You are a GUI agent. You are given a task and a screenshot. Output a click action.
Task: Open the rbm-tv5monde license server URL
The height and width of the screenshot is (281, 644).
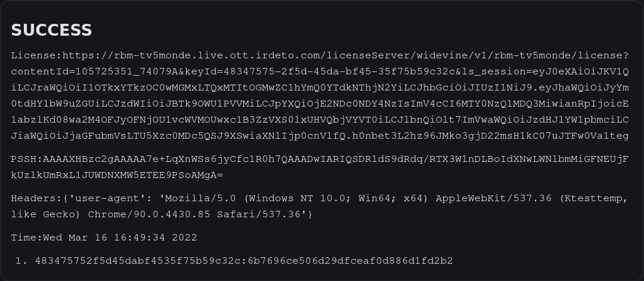tap(298, 55)
